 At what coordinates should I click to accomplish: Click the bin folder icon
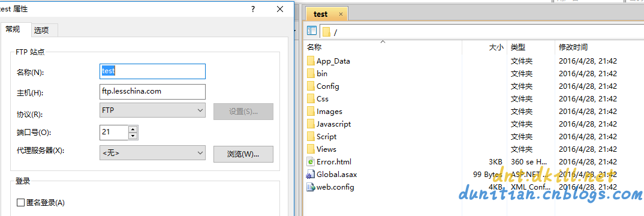[310, 74]
